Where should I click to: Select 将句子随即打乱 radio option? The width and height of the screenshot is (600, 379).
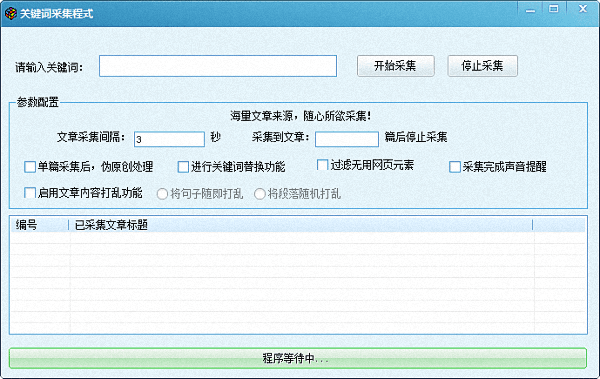point(162,194)
